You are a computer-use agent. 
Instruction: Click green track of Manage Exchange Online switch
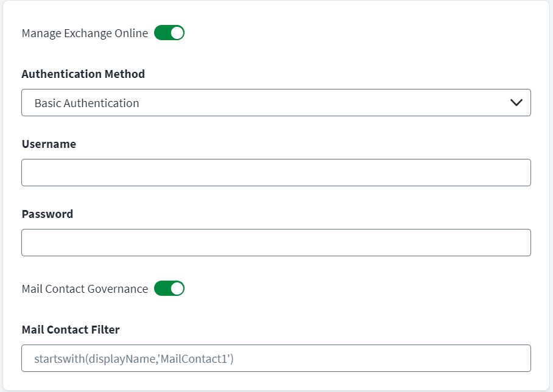[x=162, y=33]
